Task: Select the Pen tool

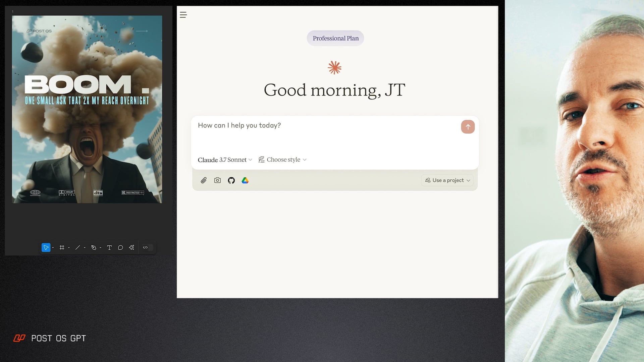Action: pos(94,248)
